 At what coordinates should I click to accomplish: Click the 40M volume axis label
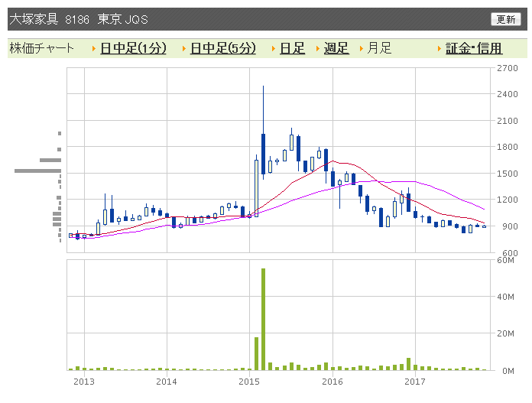pos(505,297)
